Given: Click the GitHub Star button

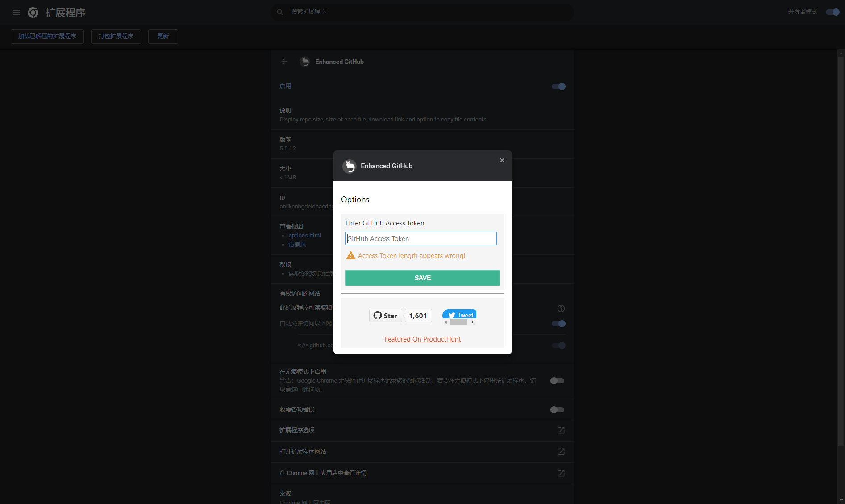Looking at the screenshot, I should (x=385, y=316).
